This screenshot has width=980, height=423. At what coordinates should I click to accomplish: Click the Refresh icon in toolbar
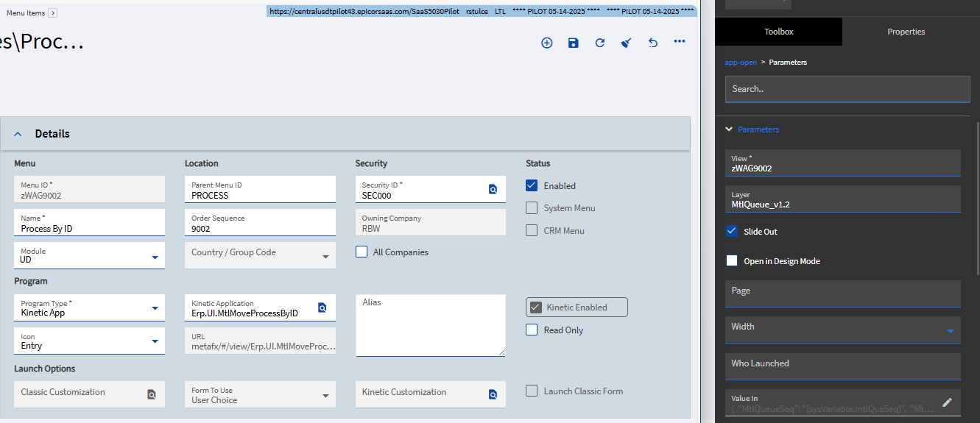pos(600,43)
